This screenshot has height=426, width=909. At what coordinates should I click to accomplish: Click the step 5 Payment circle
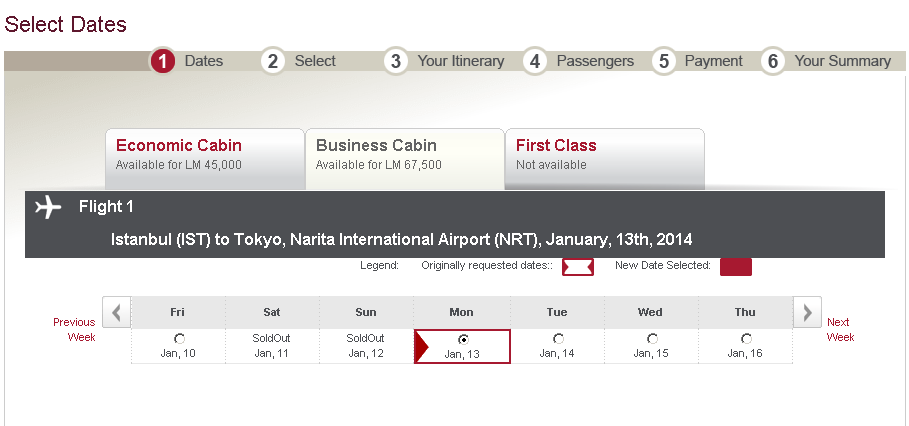(x=664, y=61)
